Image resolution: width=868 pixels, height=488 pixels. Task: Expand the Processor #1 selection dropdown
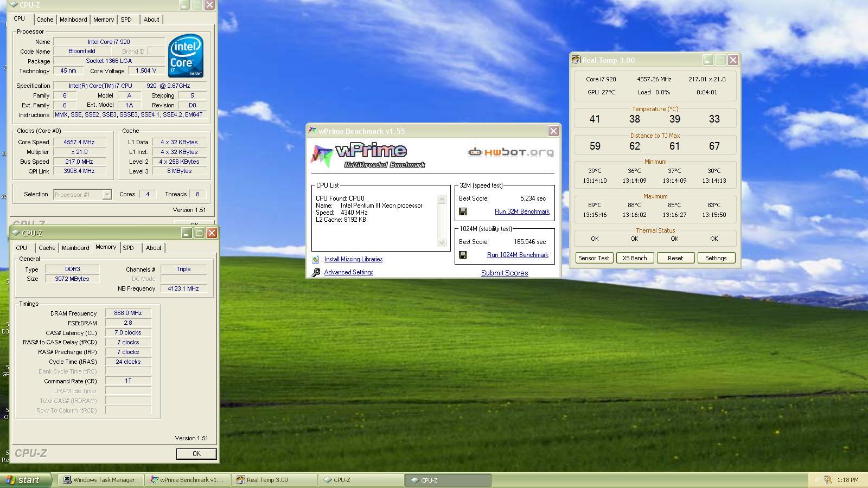(x=107, y=195)
